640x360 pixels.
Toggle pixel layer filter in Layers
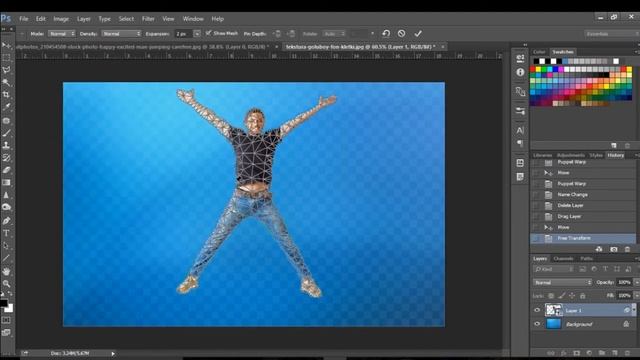coord(582,269)
